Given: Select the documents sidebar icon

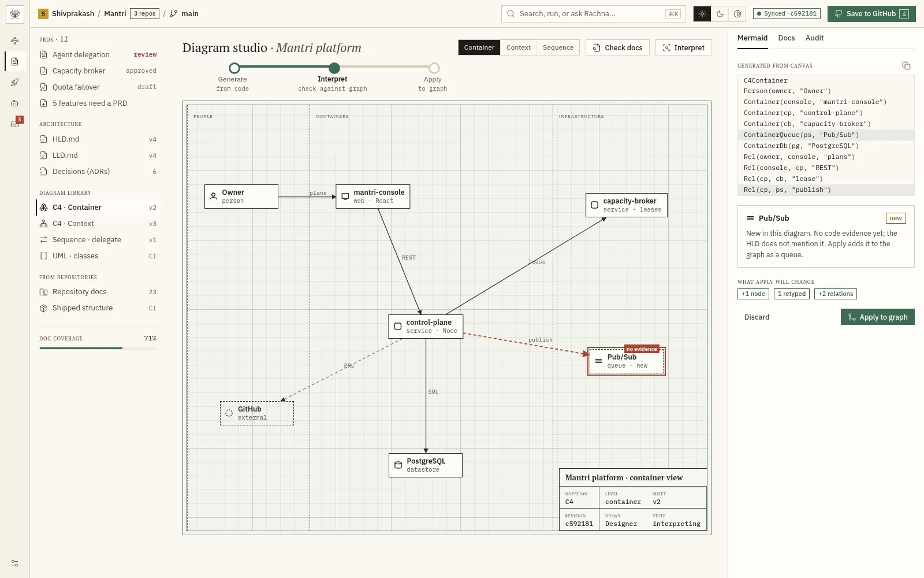Looking at the screenshot, I should point(15,61).
